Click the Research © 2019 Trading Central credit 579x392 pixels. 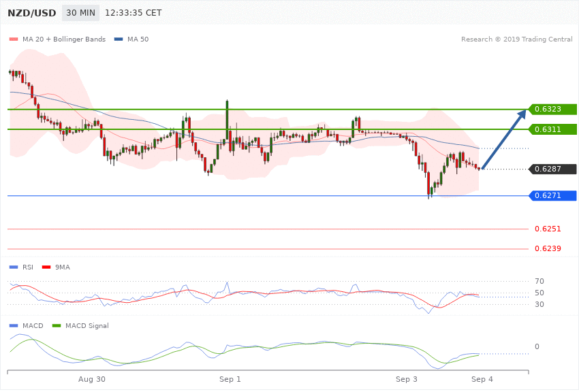click(x=516, y=39)
